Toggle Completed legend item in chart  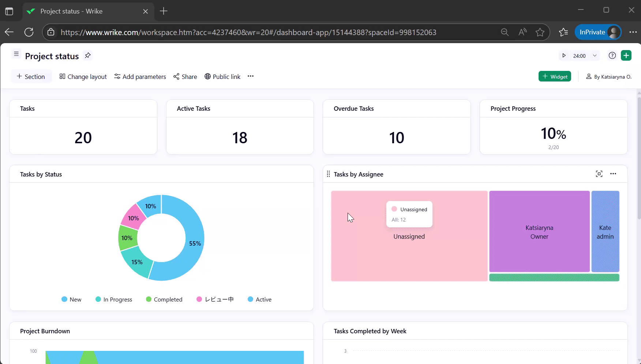[x=164, y=299]
